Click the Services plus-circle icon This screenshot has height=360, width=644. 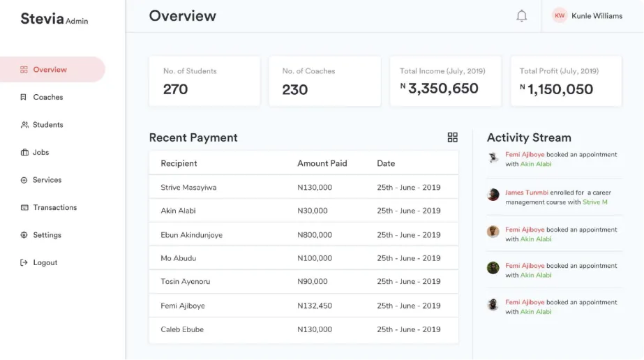click(x=24, y=180)
